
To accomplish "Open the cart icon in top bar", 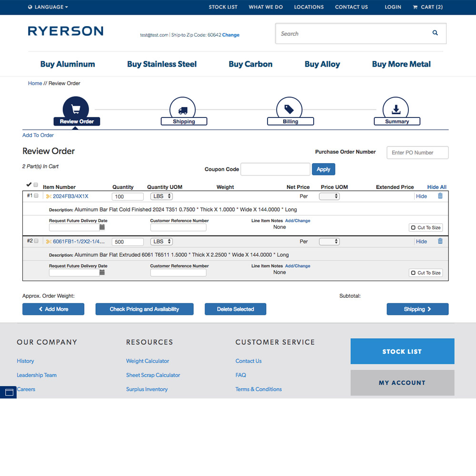I will click(x=415, y=7).
